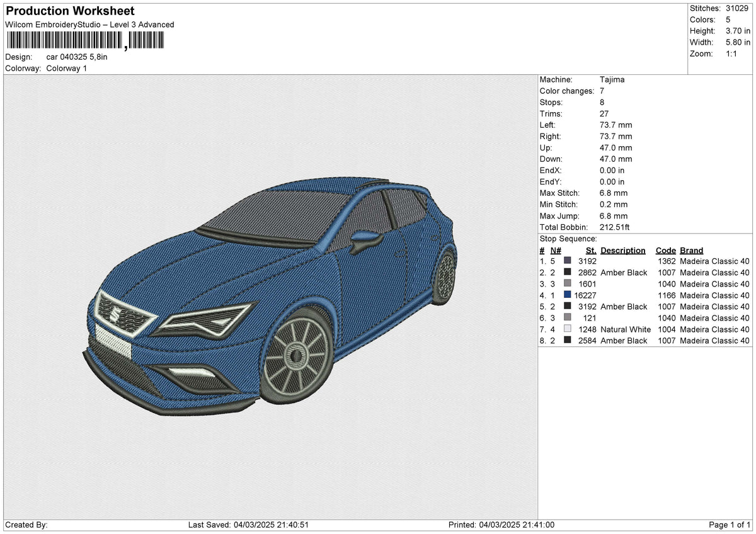Click the Stops label in machine info
This screenshot has height=534, width=756.
click(x=551, y=103)
